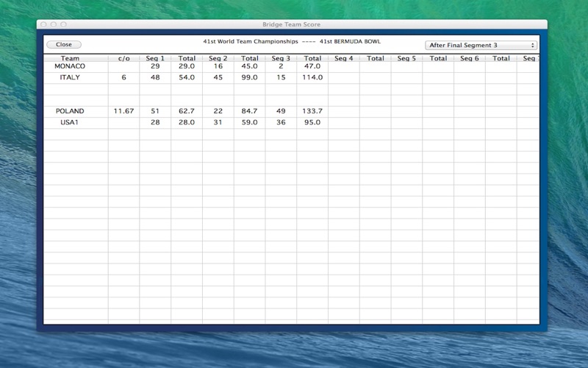Click the Seg 6 column header
Screen dimensions: 588x368
pyautogui.click(x=470, y=58)
